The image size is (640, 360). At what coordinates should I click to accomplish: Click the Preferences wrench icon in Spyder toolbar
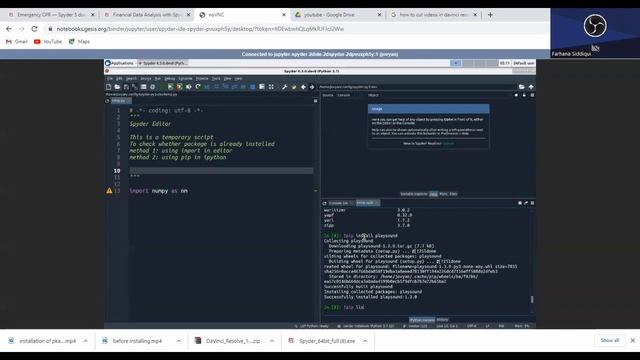(284, 87)
